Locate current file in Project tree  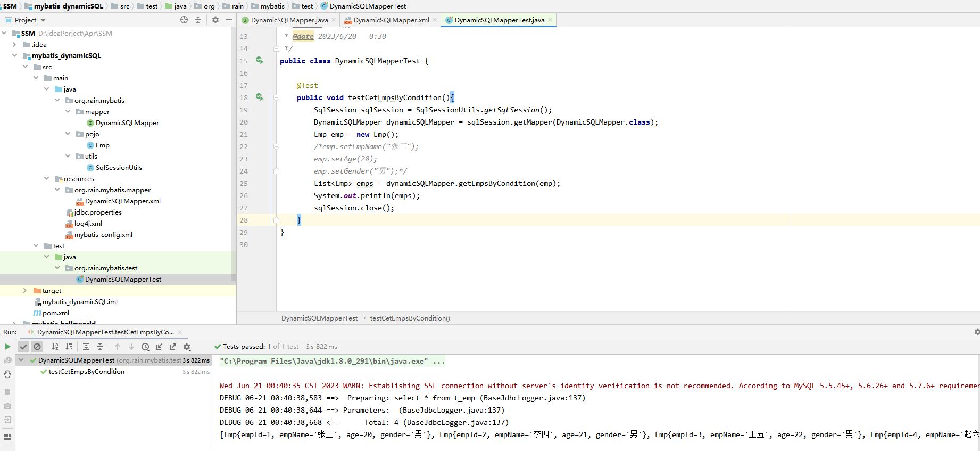coord(184,20)
